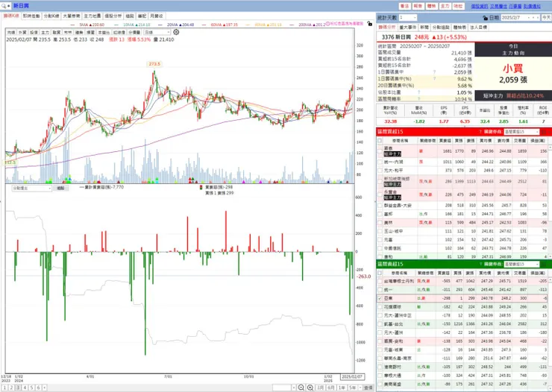
Task: Zoom out the chart with the minus magnifier
Action: 301,388
